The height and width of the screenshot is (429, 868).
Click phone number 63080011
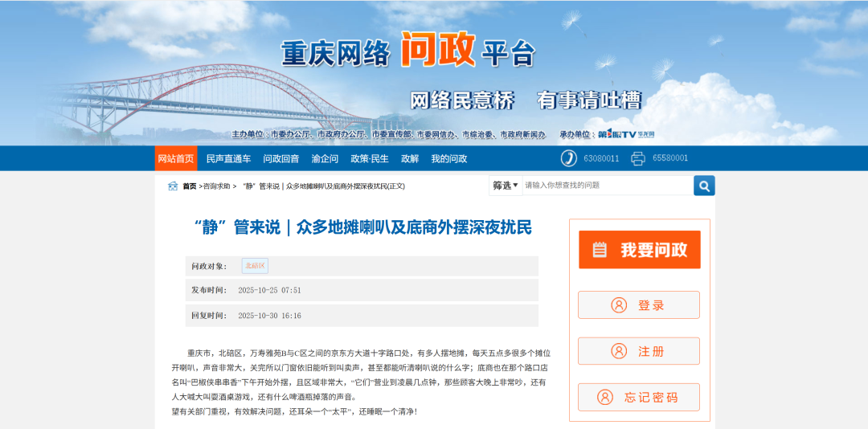point(601,158)
